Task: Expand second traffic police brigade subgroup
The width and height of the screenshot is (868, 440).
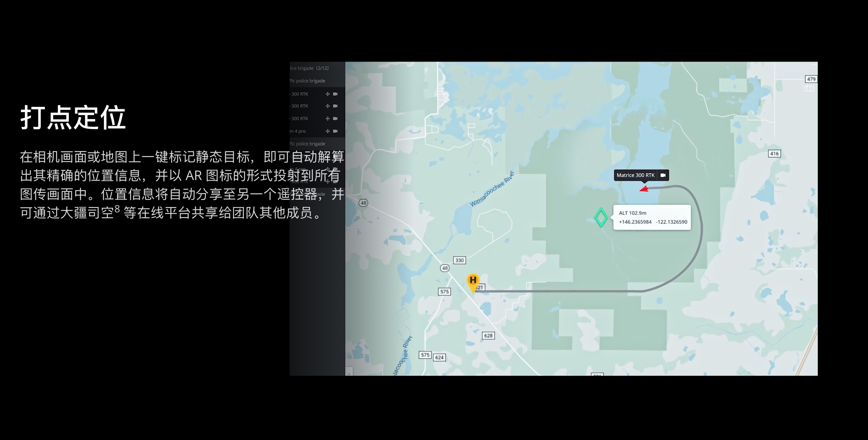Action: [x=307, y=144]
